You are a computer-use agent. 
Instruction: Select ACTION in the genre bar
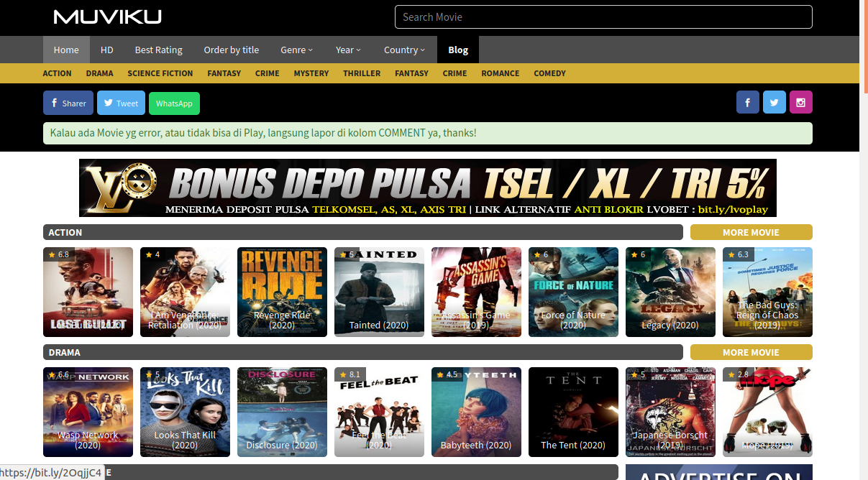(x=58, y=73)
